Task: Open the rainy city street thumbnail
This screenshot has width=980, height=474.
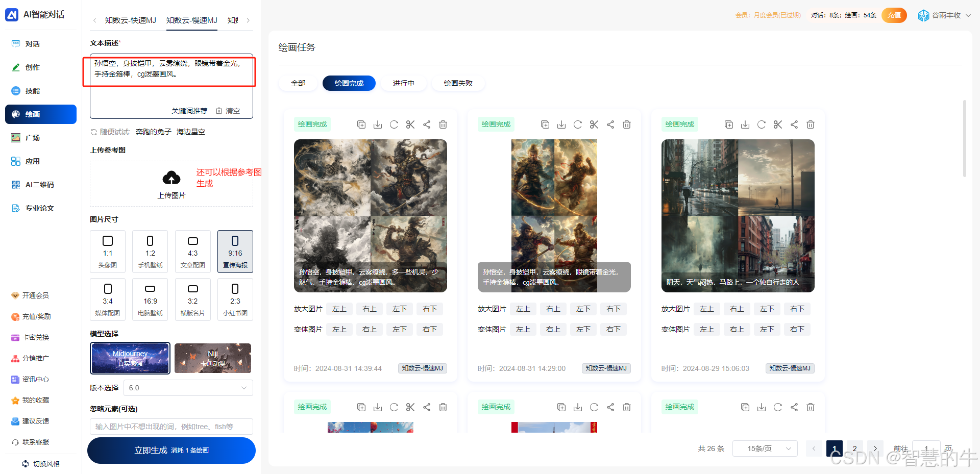Action: (x=738, y=216)
